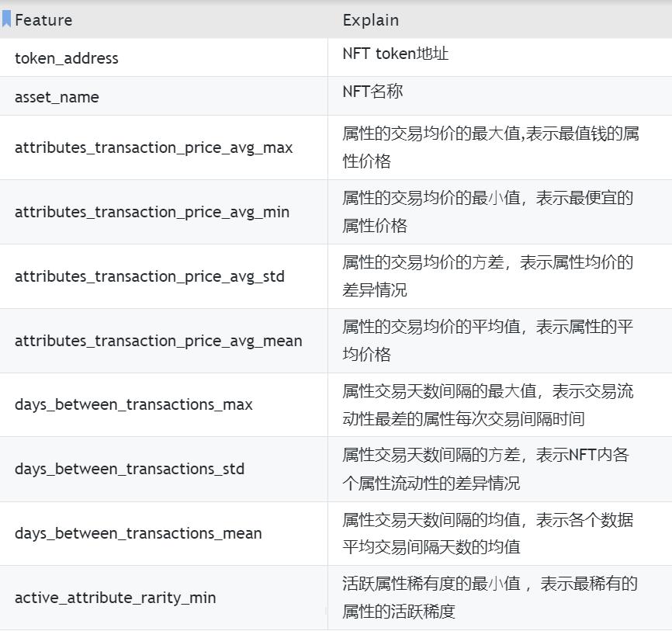This screenshot has width=672, height=631.
Task: Click explanation mentioning 活跃属性稀有度的最小值
Action: tap(489, 597)
